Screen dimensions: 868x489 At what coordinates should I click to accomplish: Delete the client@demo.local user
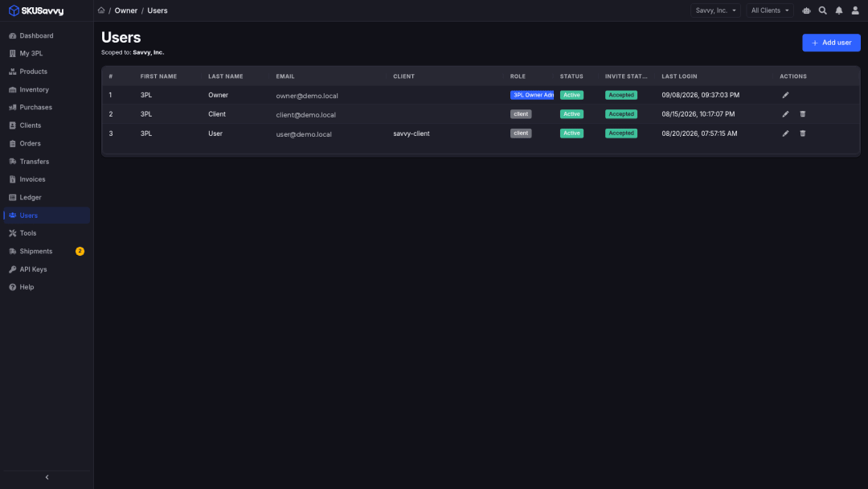point(803,114)
